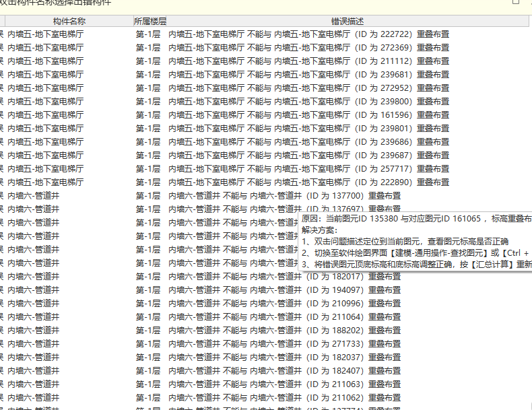Select the error row with ID 272952
Viewport: 532px width, 410px height.
pyautogui.click(x=265, y=88)
